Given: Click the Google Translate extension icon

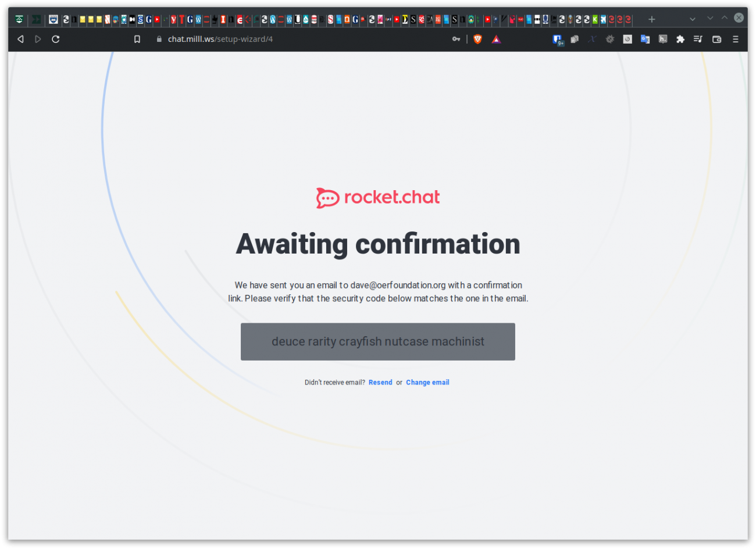Looking at the screenshot, I should coord(645,39).
